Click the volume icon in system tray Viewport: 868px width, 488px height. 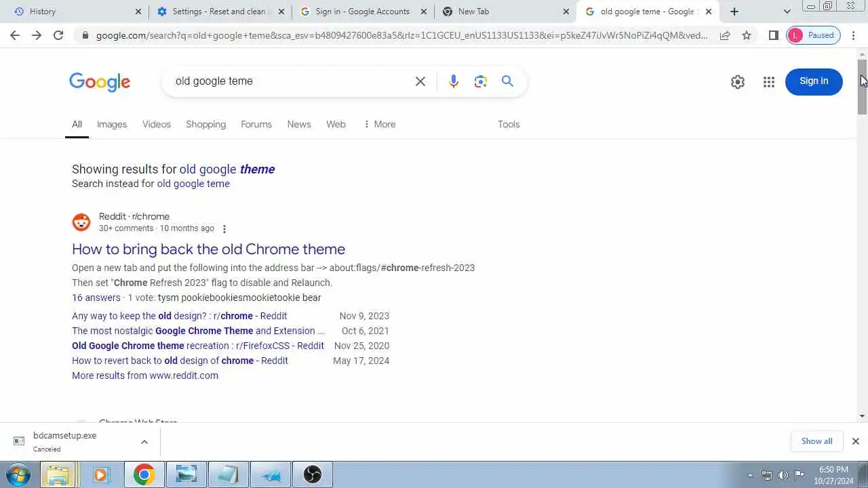point(783,475)
